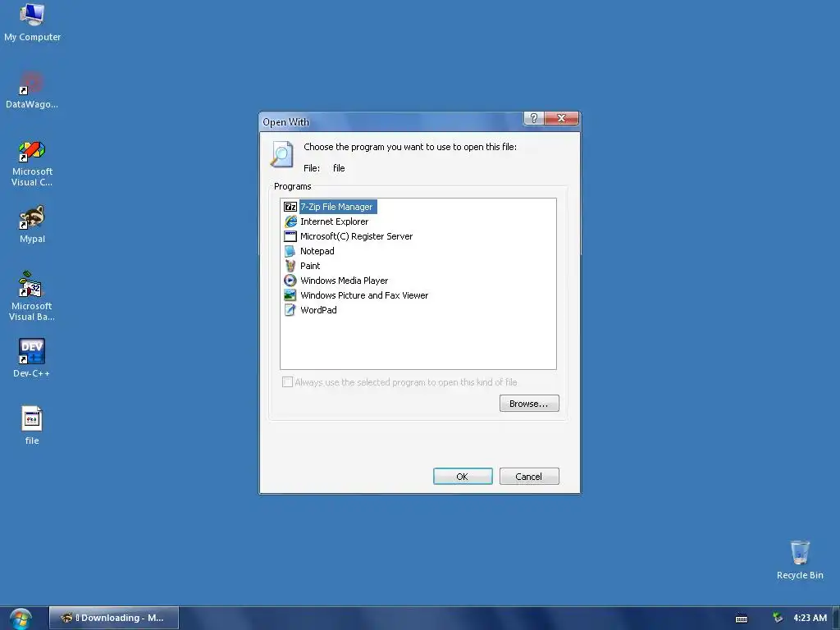
Task: Click the network tray icon near clock
Action: 778,618
